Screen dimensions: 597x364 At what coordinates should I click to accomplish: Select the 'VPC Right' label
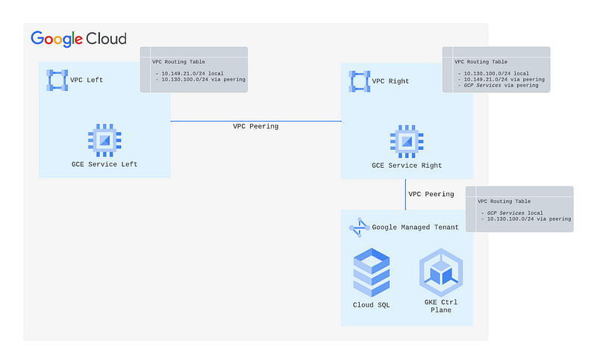tap(390, 81)
